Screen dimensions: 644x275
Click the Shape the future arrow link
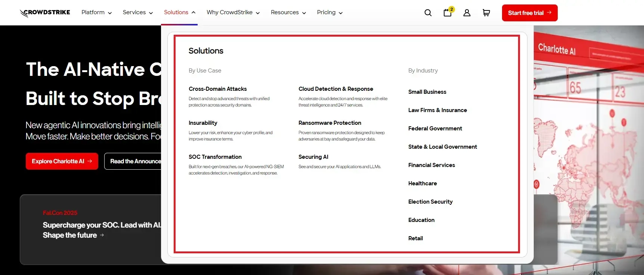pyautogui.click(x=74, y=235)
